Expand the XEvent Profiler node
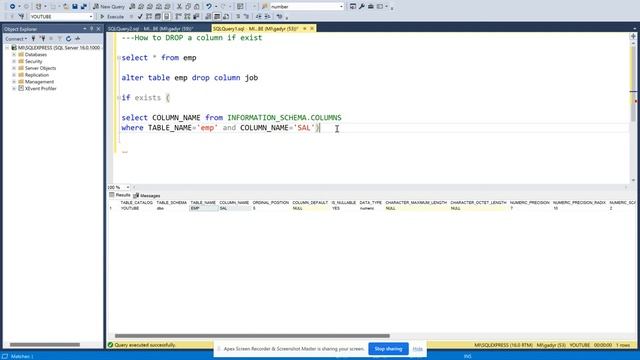Viewport: 640px width, 360px height. tap(14, 89)
